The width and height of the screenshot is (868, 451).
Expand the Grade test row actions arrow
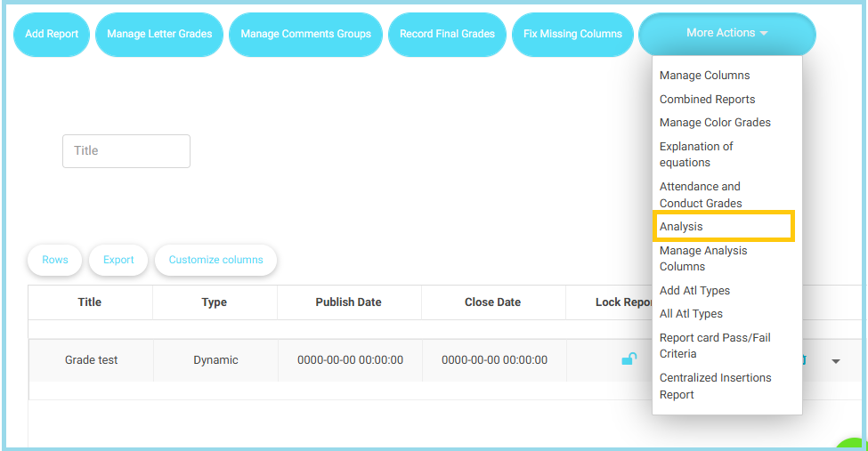coord(835,361)
